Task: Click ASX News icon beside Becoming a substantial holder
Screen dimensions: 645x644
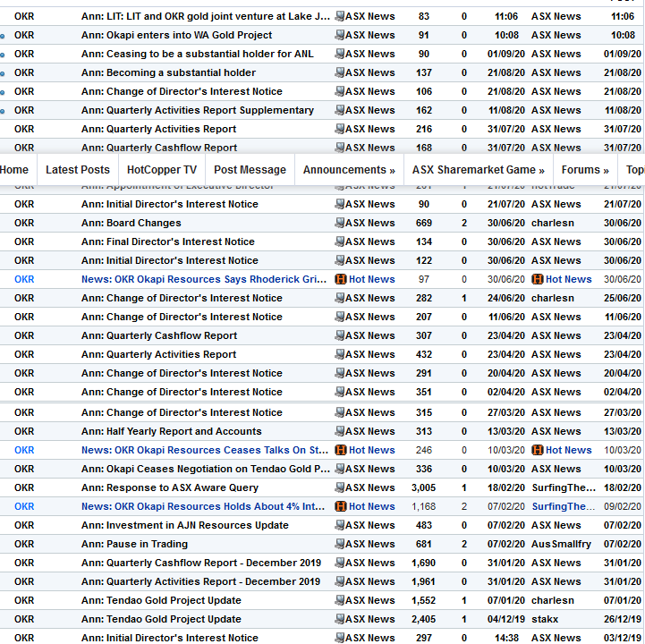Action: click(x=339, y=72)
